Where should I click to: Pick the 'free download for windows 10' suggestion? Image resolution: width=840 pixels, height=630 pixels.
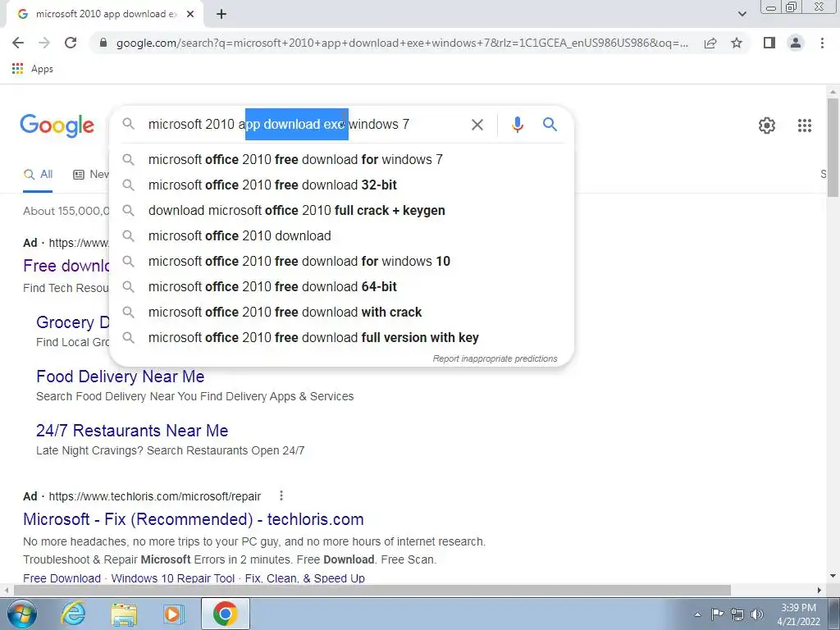coord(341,262)
